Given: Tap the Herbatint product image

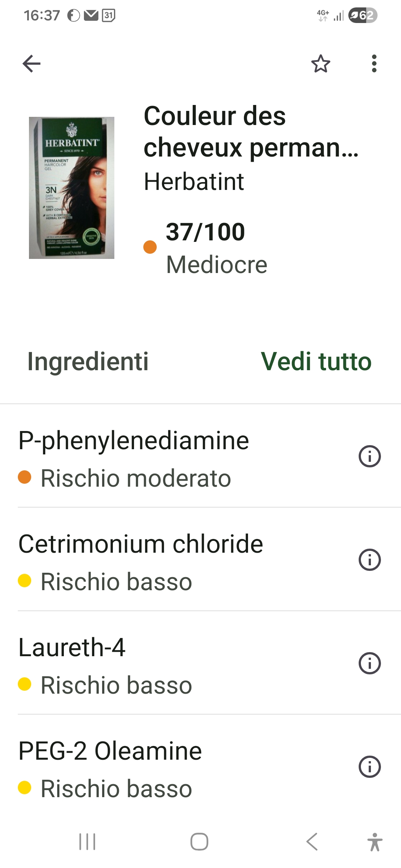Looking at the screenshot, I should point(72,188).
